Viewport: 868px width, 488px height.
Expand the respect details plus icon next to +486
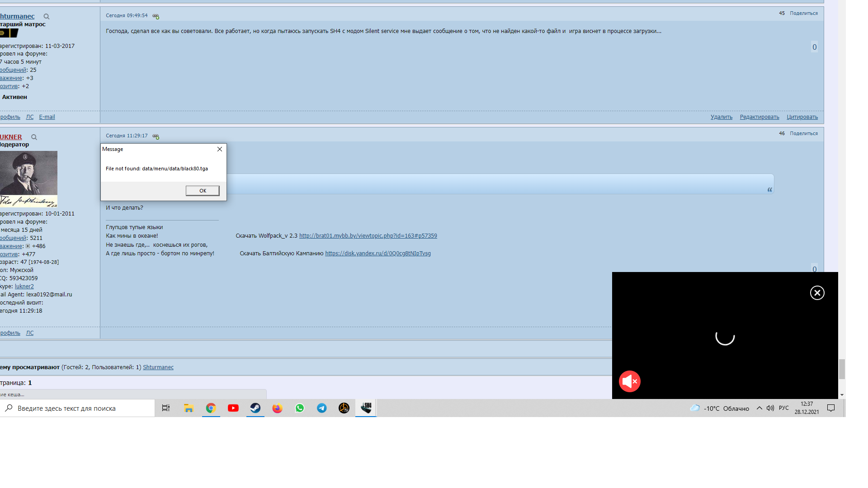28,246
